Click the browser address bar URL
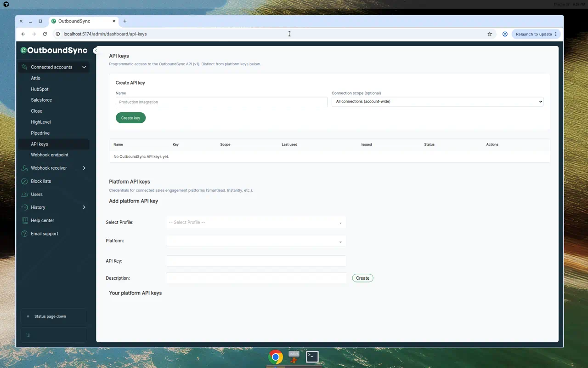Image resolution: width=588 pixels, height=368 pixels. [105, 34]
